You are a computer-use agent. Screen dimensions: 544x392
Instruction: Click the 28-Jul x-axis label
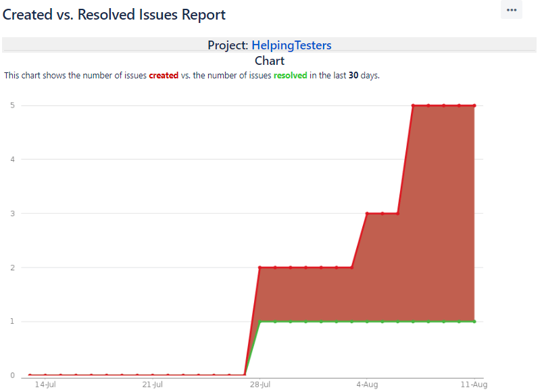click(260, 385)
